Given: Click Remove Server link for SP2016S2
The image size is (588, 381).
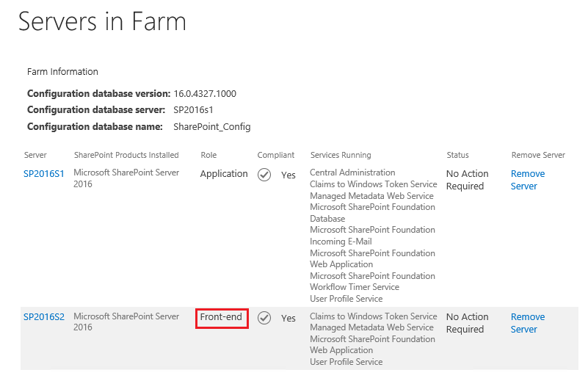Looking at the screenshot, I should point(528,323).
